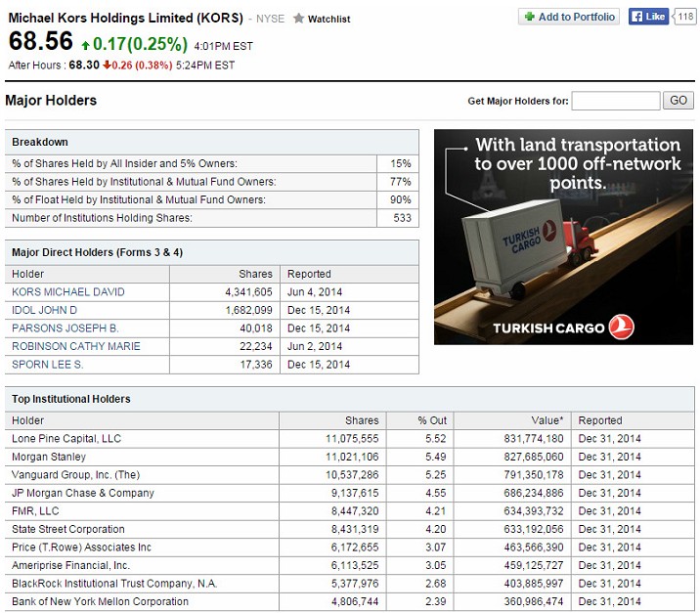
Task: Click the 15% insider owners value
Action: 400,163
